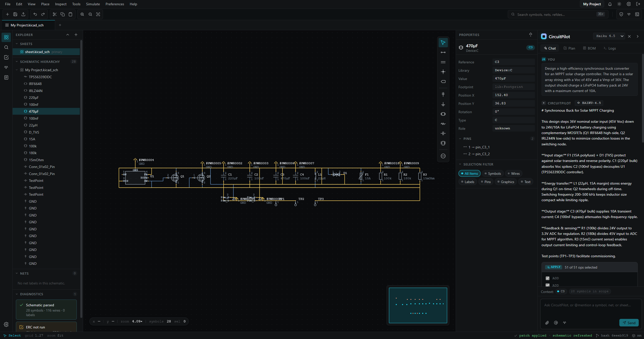Toggle the Labels selection filter
This screenshot has width=644, height=339.
click(468, 182)
